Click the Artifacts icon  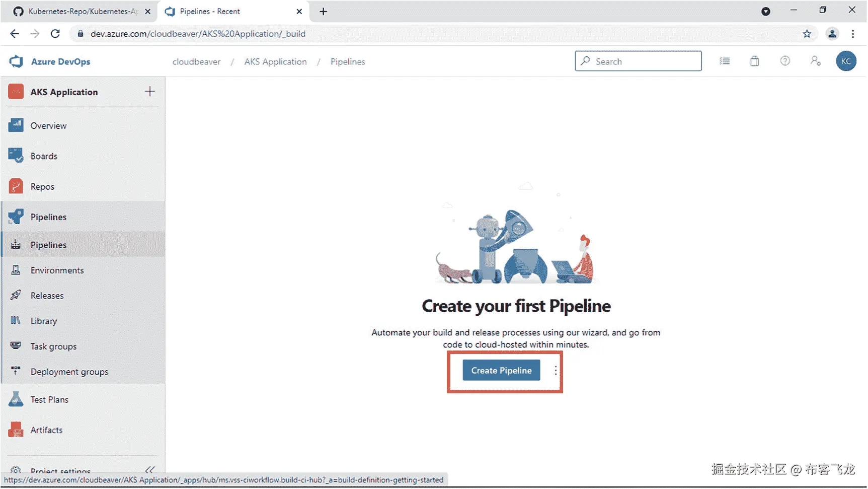16,430
